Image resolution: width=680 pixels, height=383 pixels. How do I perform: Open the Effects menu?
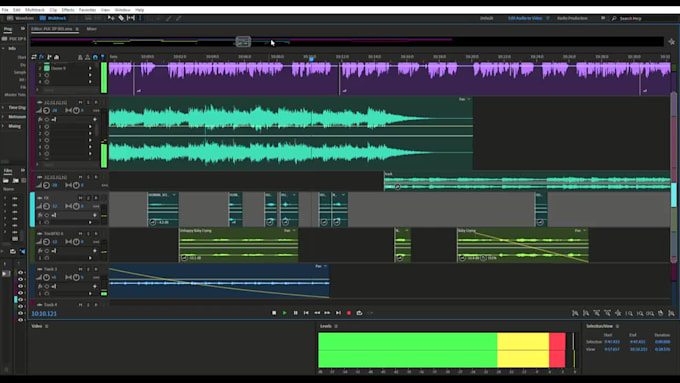pos(68,10)
